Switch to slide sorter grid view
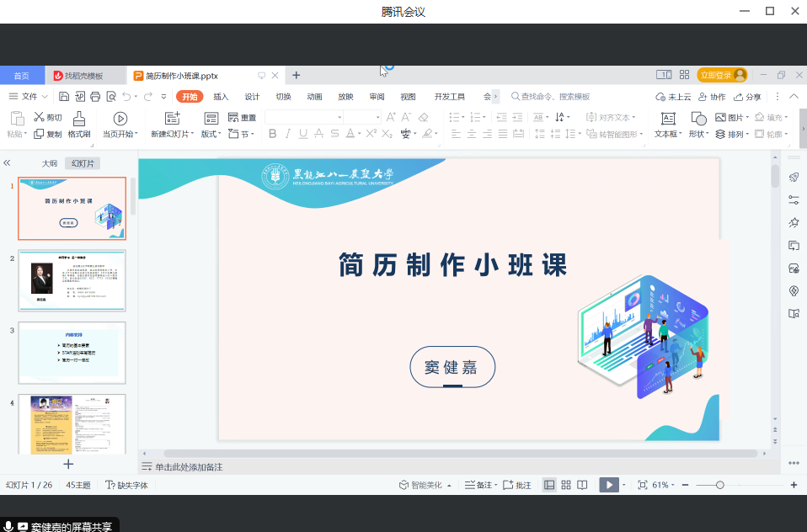The width and height of the screenshot is (807, 532). (566, 485)
